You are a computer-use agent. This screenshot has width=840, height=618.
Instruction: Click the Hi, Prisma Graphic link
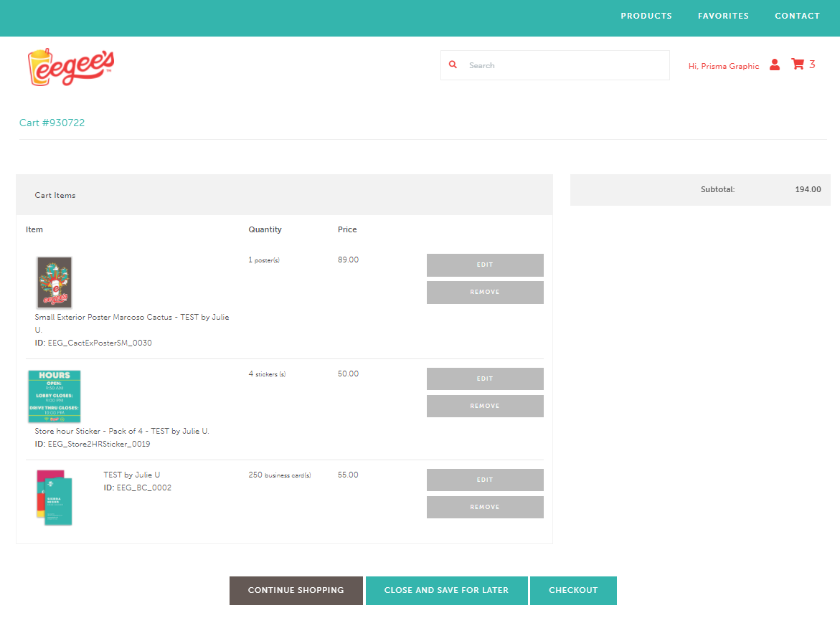click(x=724, y=66)
